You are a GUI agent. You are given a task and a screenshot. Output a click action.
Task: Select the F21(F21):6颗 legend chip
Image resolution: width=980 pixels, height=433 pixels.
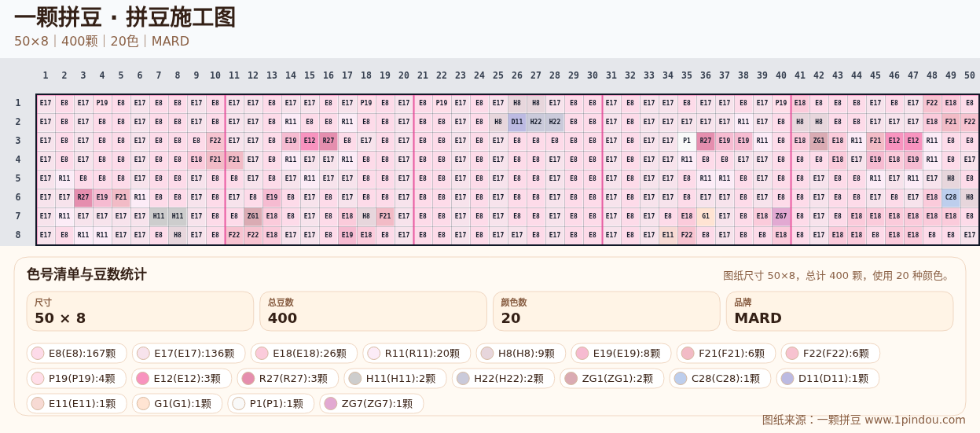click(726, 354)
